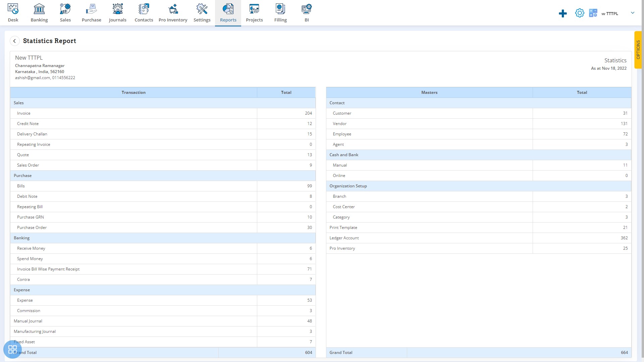Go back using the arrow beside Statistics Report
The height and width of the screenshot is (362, 644).
(14, 41)
